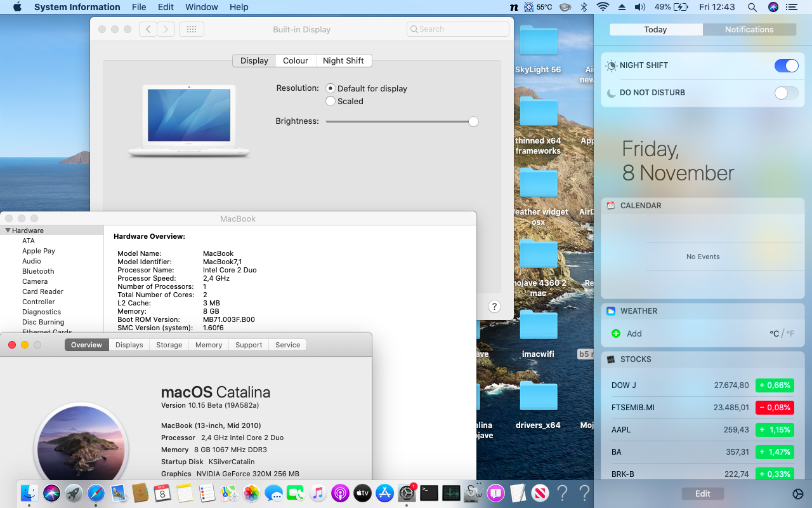Select Bluetooth in Hardware list
812x508 pixels.
(x=38, y=271)
